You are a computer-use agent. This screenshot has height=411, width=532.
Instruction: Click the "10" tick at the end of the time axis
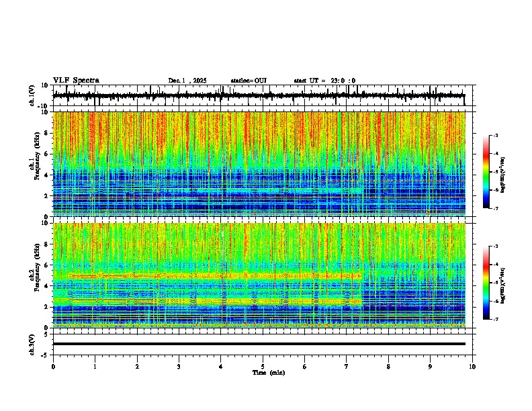(472, 367)
